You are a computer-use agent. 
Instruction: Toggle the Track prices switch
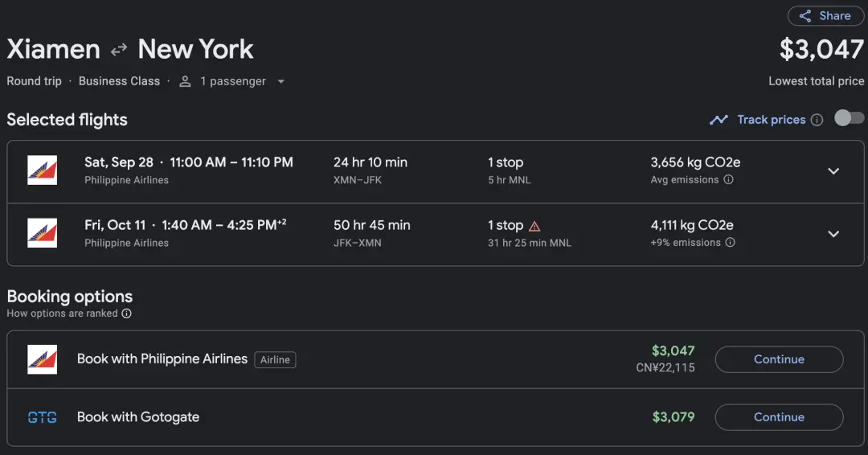click(x=849, y=119)
